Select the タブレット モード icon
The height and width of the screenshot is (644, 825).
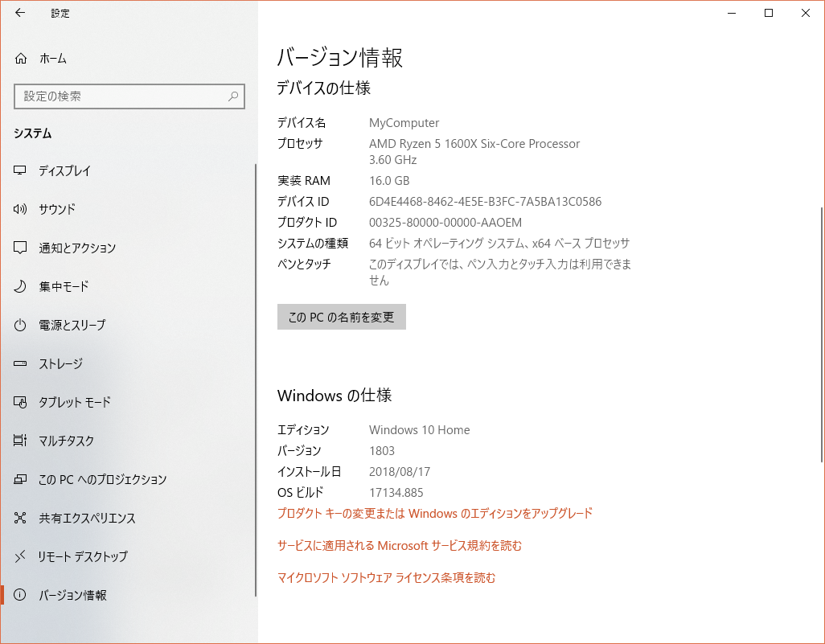pyautogui.click(x=20, y=403)
